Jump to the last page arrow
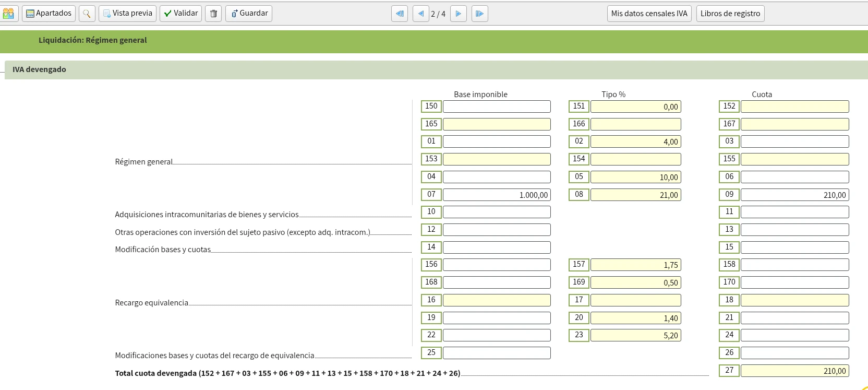 [x=479, y=14]
